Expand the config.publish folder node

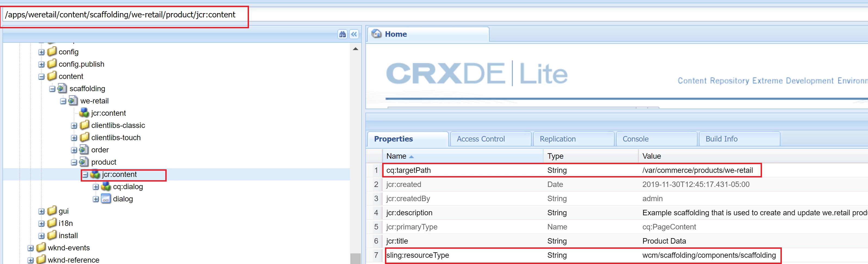click(x=41, y=65)
